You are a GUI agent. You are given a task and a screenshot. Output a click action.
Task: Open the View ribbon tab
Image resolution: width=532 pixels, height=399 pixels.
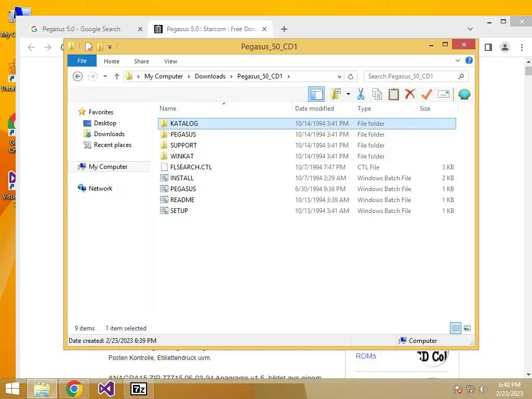click(x=170, y=61)
